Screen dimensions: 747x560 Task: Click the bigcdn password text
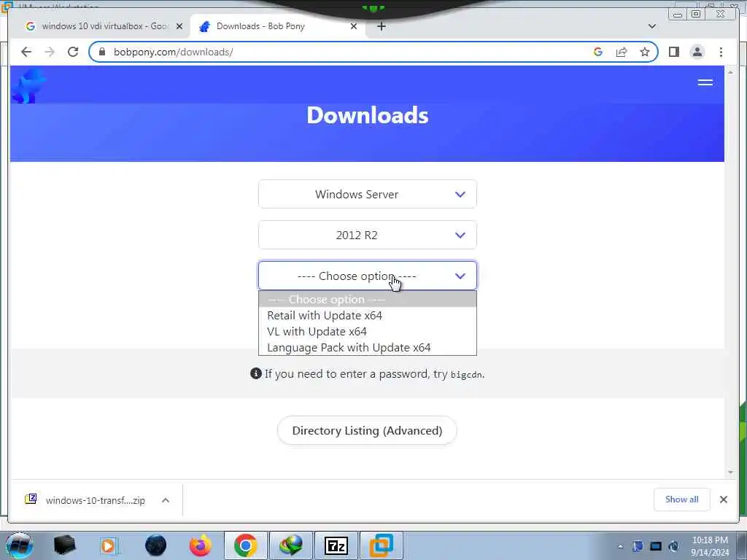[466, 375]
